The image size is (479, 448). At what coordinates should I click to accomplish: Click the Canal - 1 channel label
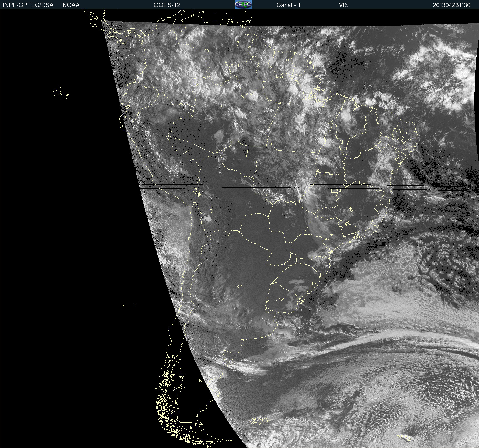288,5
